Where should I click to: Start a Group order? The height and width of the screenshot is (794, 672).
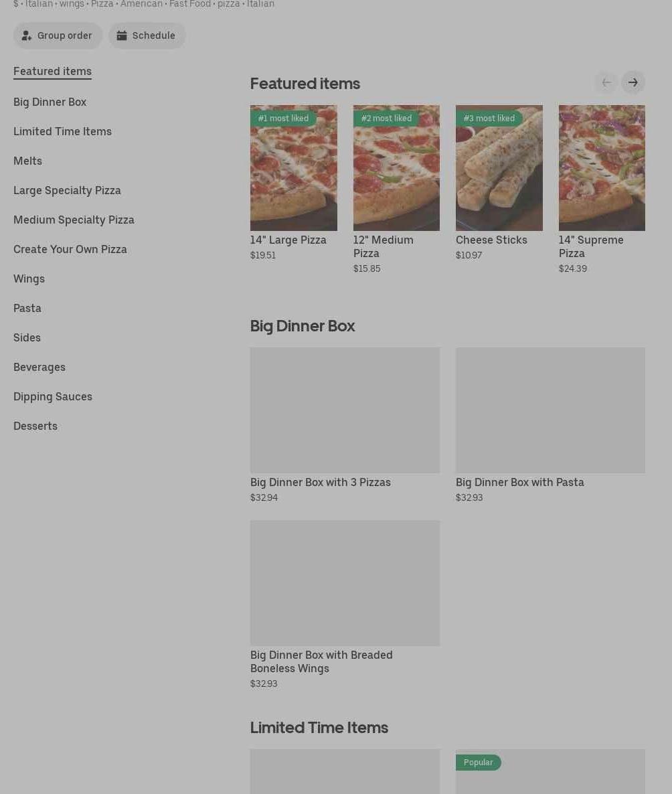(x=58, y=35)
